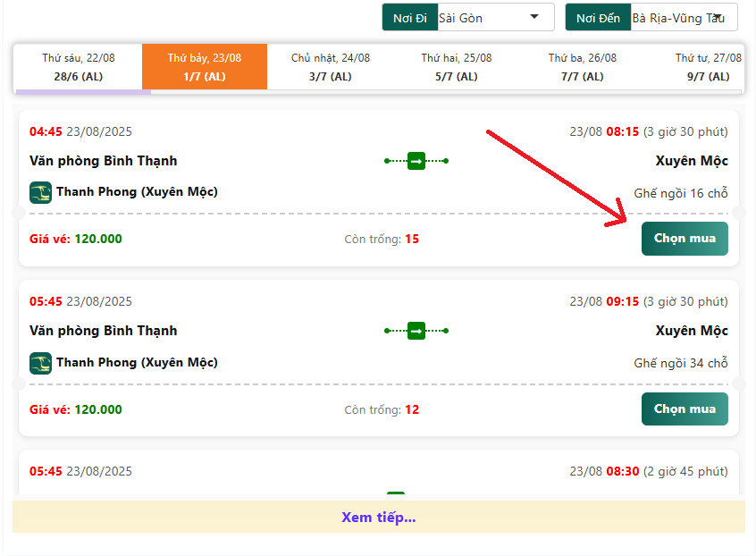This screenshot has height=556, width=756.
Task: Select the Thứ bảy, 23/08 date tab
Action: point(205,66)
